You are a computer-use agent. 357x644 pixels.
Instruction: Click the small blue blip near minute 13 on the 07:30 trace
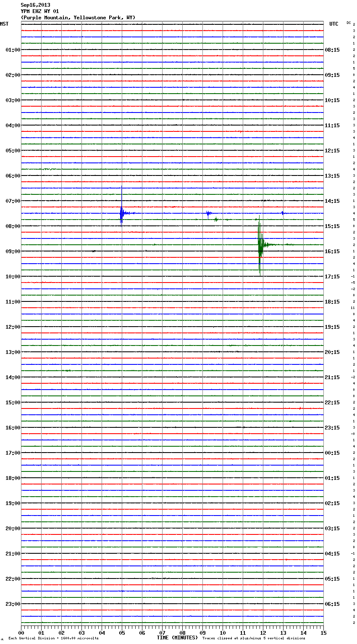pyautogui.click(x=283, y=213)
